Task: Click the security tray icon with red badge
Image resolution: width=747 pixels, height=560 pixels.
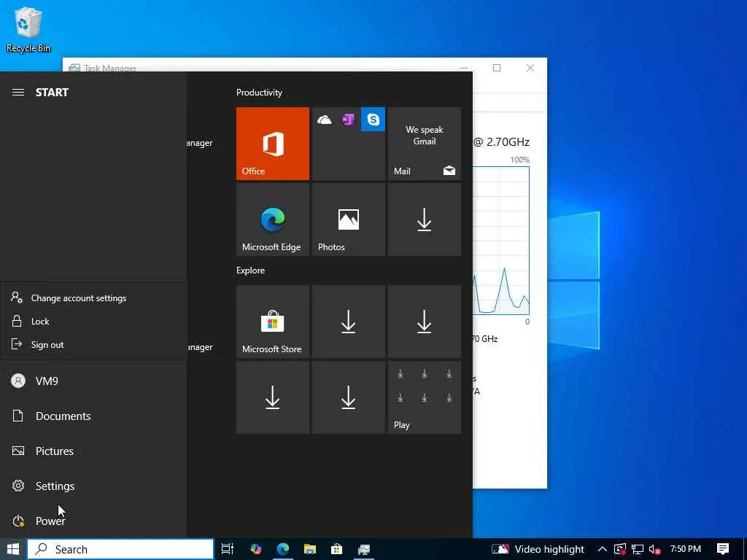Action: tap(620, 550)
